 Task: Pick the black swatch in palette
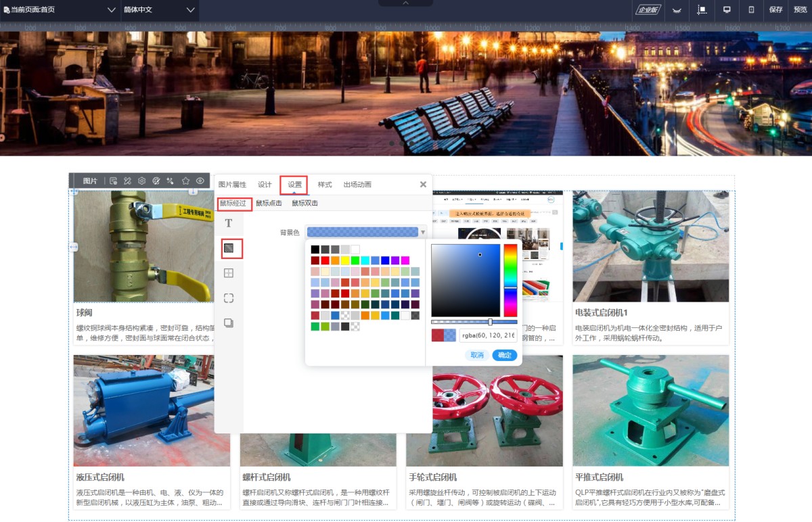pyautogui.click(x=315, y=250)
